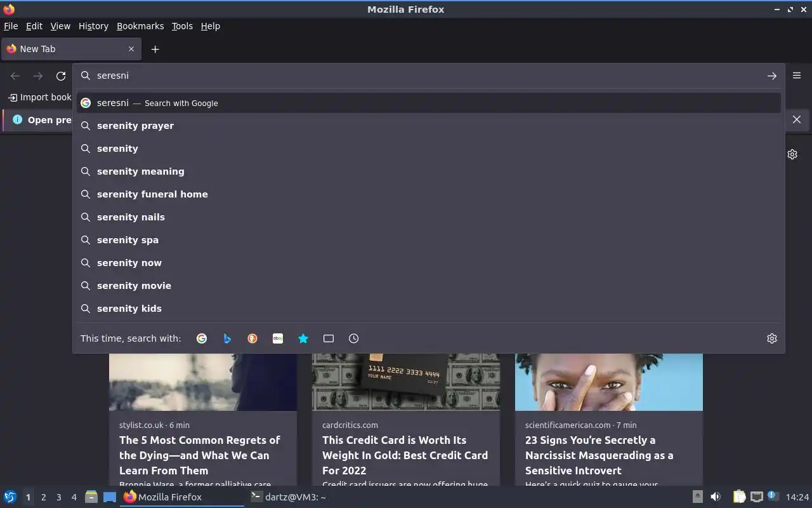Screen dimensions: 812x508
Task: Click the credit card article thumbnail
Action: pyautogui.click(x=406, y=382)
